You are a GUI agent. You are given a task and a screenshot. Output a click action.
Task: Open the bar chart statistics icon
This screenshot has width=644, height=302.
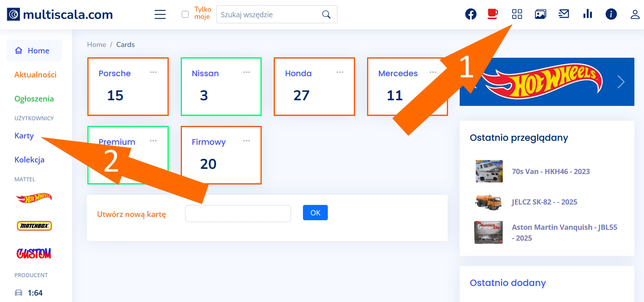587,14
